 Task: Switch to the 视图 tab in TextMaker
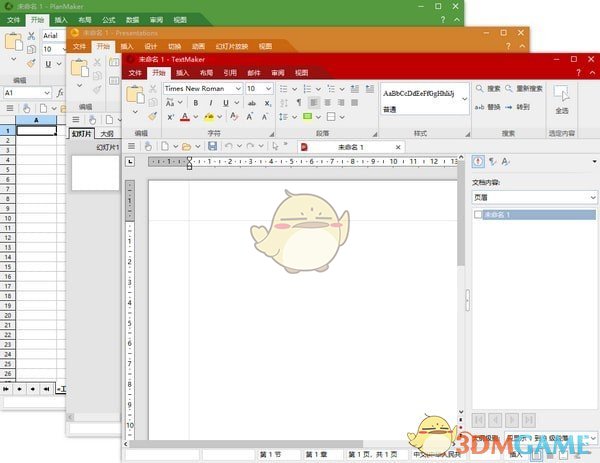[301, 73]
